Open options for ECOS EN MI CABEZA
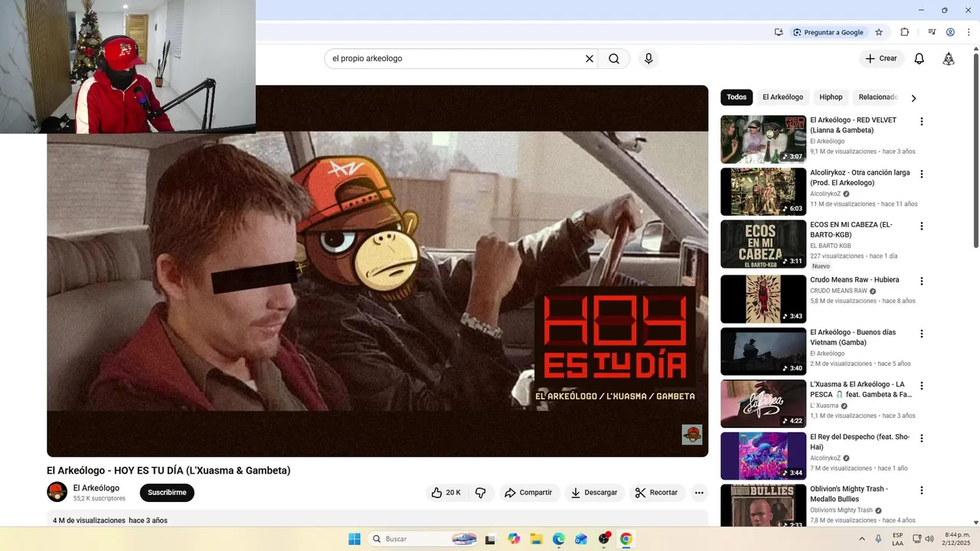Screen dimensions: 980x551 point(922,227)
